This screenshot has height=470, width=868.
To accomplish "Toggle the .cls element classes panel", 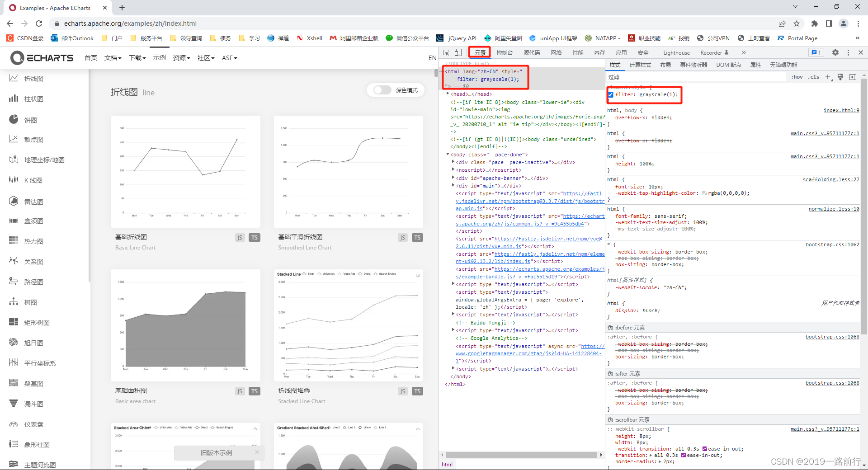I will (814, 77).
